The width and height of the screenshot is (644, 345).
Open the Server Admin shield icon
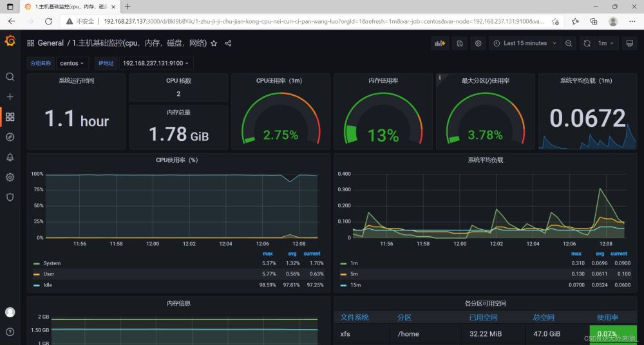[10, 197]
